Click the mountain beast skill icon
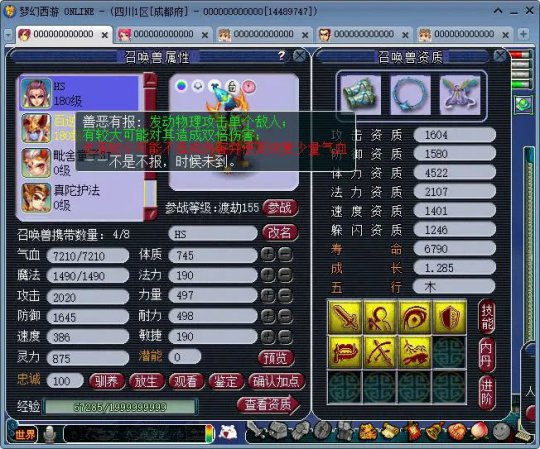This screenshot has height=449, width=540. tap(414, 352)
